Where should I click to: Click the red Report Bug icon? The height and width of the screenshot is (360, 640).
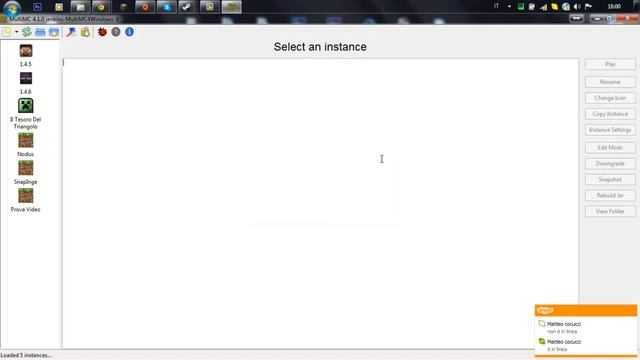(x=102, y=32)
